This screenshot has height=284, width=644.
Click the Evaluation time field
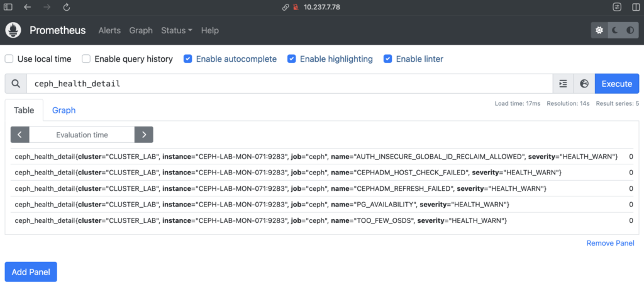(x=82, y=135)
